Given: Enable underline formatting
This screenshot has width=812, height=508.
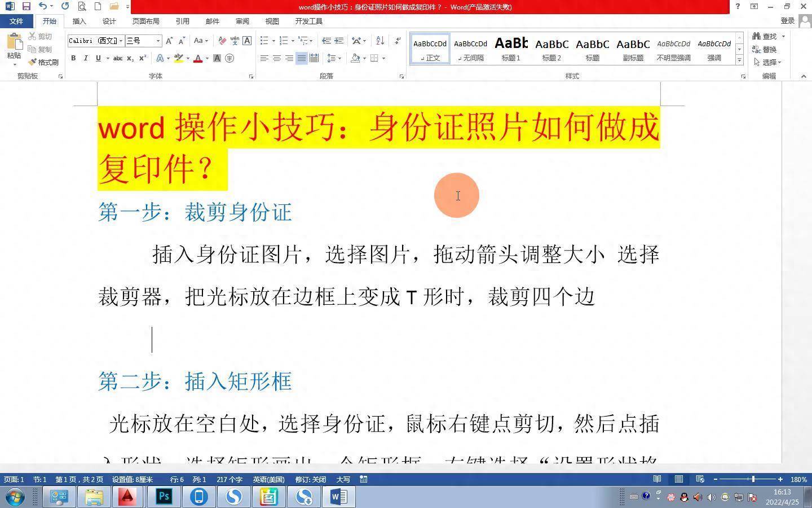Looking at the screenshot, I should pos(98,58).
